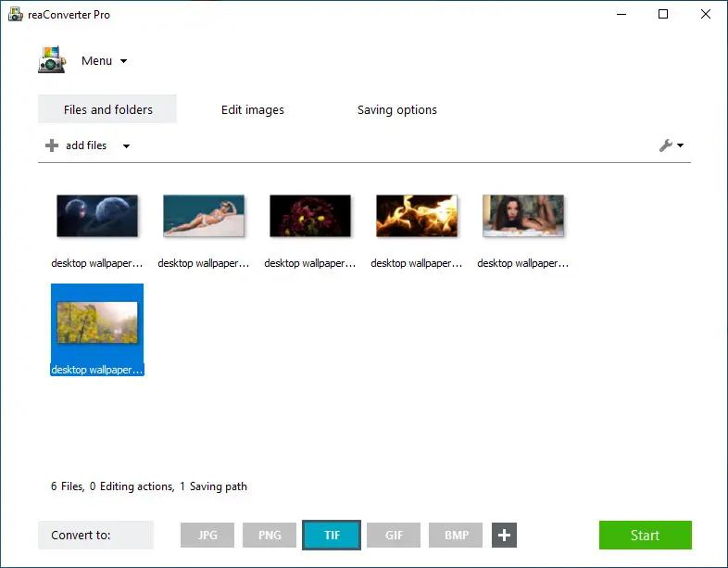Select BMP as conversion format

456,536
